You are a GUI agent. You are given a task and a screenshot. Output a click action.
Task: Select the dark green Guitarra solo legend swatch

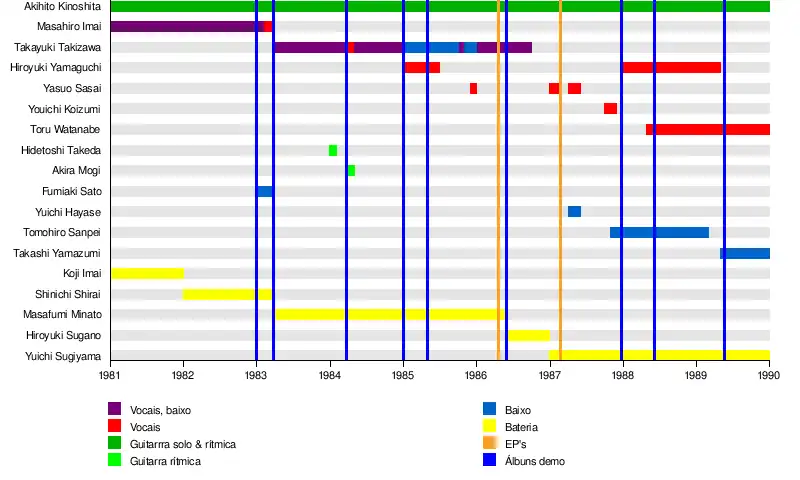[x=114, y=443]
